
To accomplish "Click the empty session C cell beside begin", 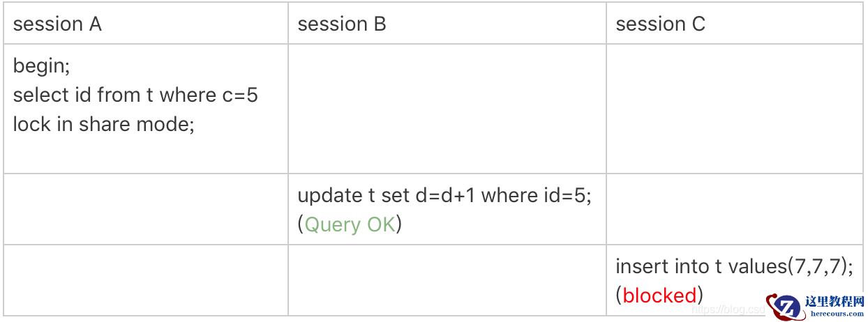I will click(734, 109).
